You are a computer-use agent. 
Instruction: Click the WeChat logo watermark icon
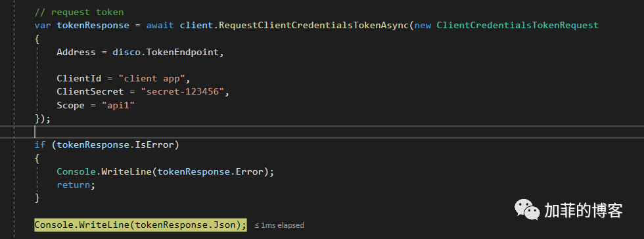(x=527, y=209)
